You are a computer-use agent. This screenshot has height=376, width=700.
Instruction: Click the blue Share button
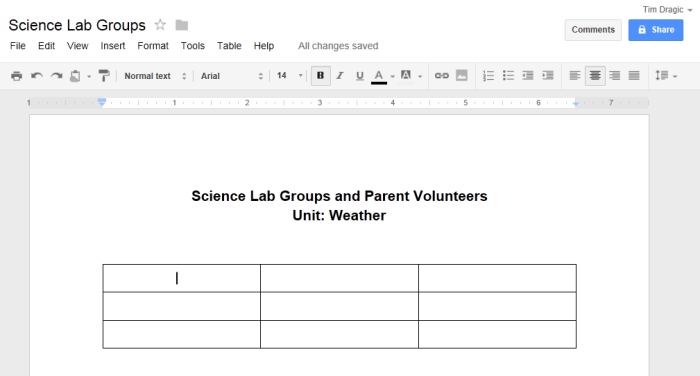coord(656,30)
